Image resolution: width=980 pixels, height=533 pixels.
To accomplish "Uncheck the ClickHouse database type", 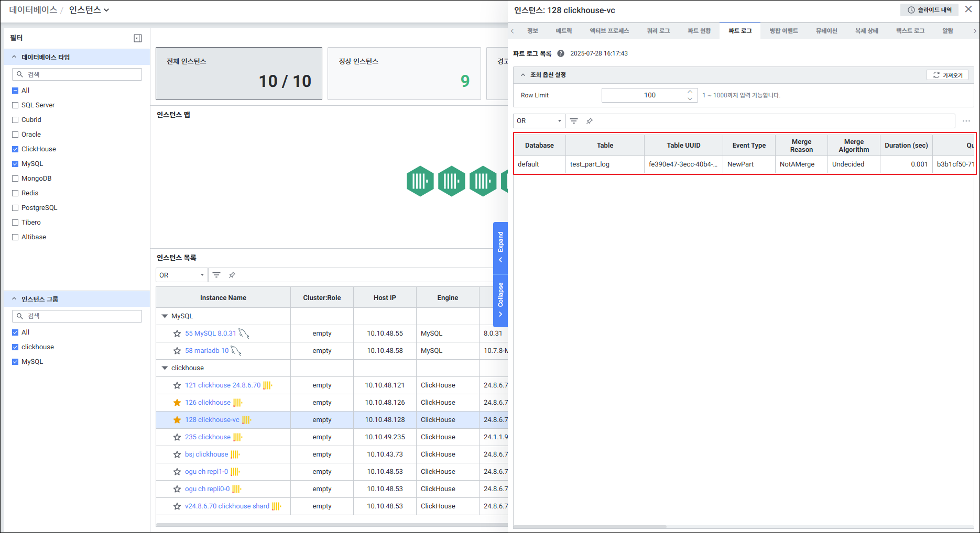I will click(x=15, y=149).
